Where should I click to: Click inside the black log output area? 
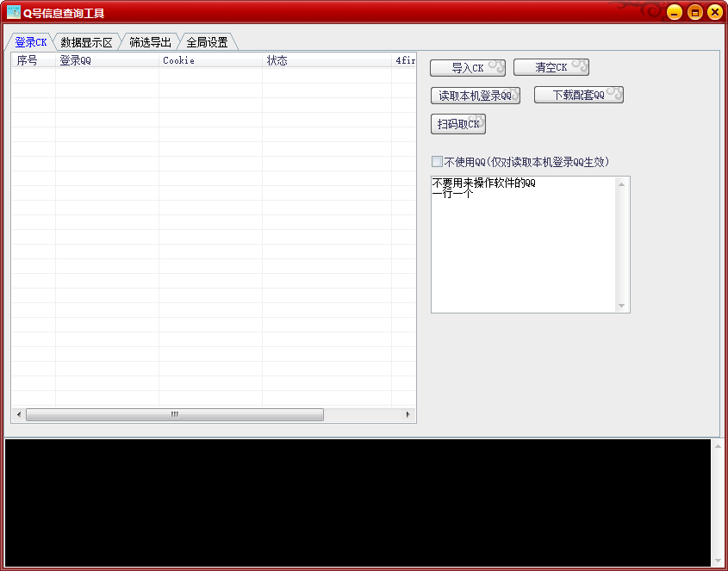click(358, 503)
